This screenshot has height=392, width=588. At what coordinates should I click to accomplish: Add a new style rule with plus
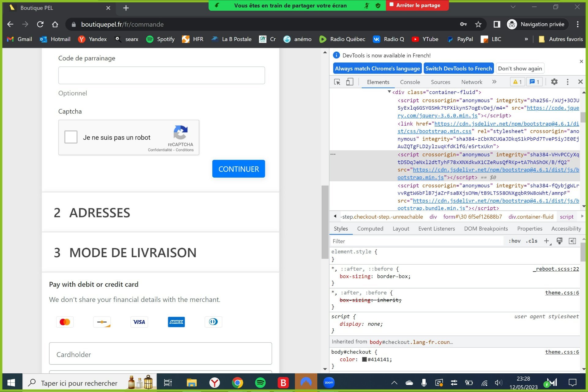tap(547, 241)
